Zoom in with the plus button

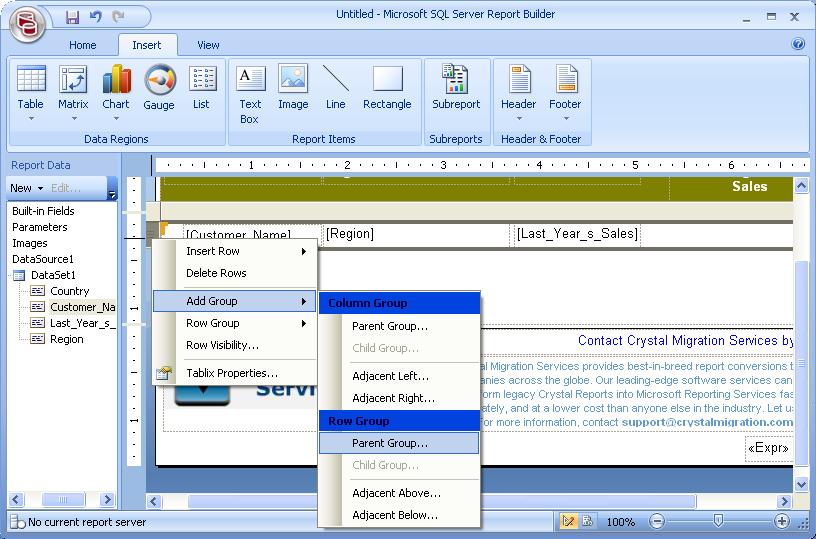782,521
